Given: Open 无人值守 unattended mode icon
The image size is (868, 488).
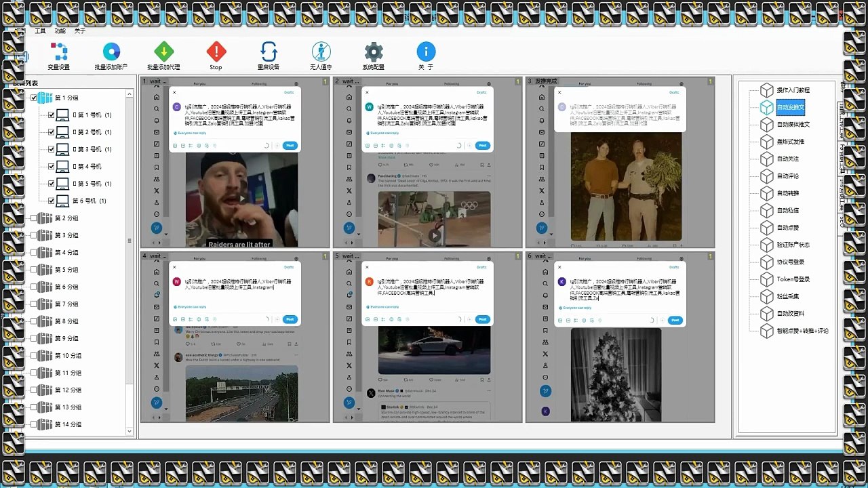Looking at the screenshot, I should point(321,52).
